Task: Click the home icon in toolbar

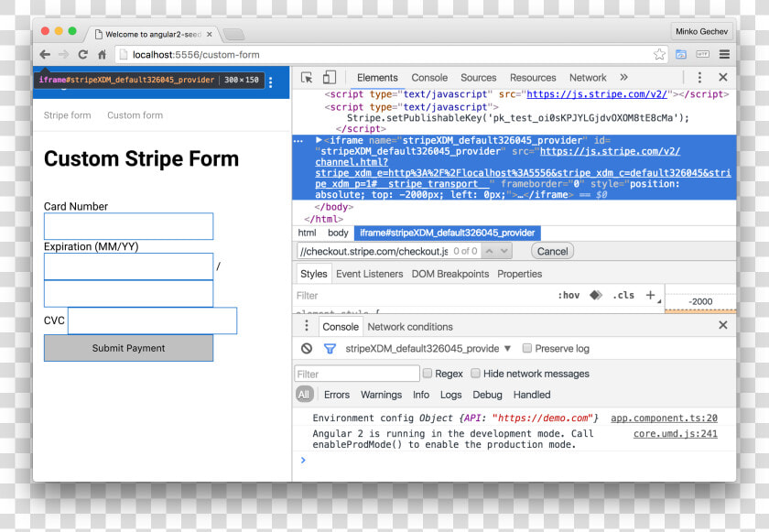Action: pos(102,54)
